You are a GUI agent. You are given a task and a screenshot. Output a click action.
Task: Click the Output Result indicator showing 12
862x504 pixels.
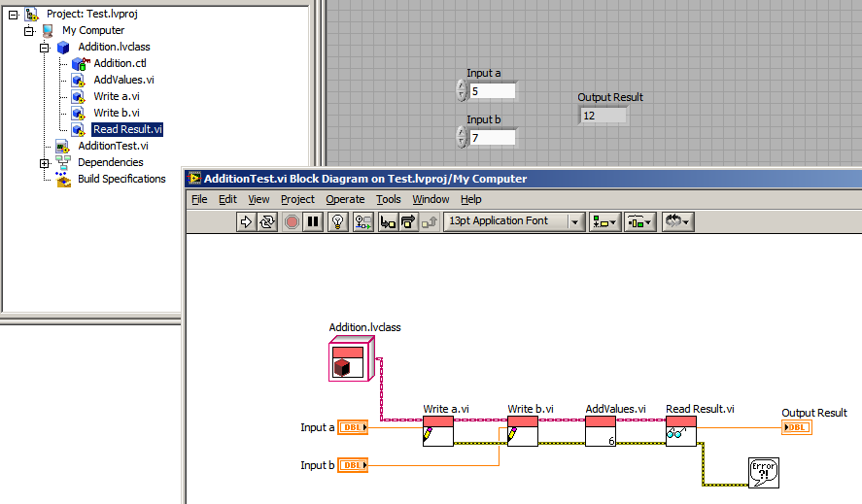click(603, 116)
